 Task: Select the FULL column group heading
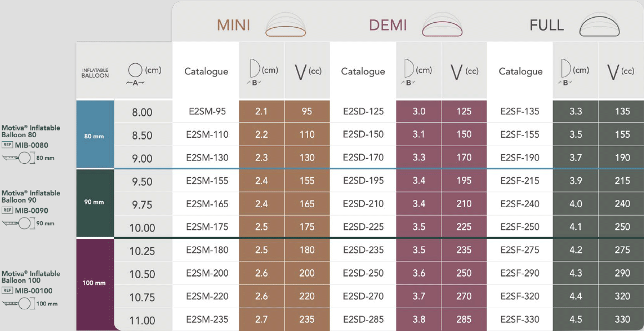[x=546, y=26]
